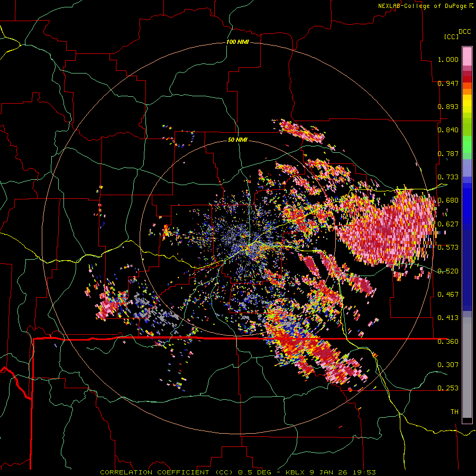Click the 0.840 color scale value
Image resolution: width=476 pixels, height=476 pixels.
(x=448, y=130)
